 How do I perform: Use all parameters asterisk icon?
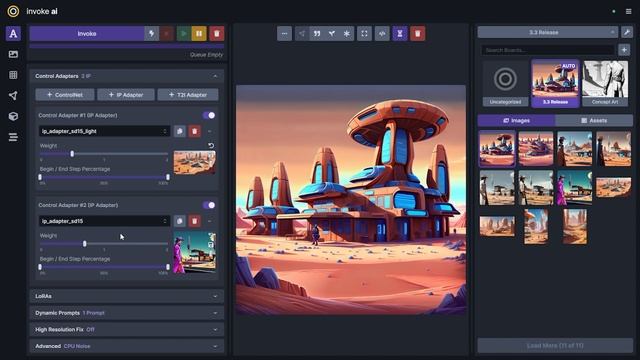347,33
